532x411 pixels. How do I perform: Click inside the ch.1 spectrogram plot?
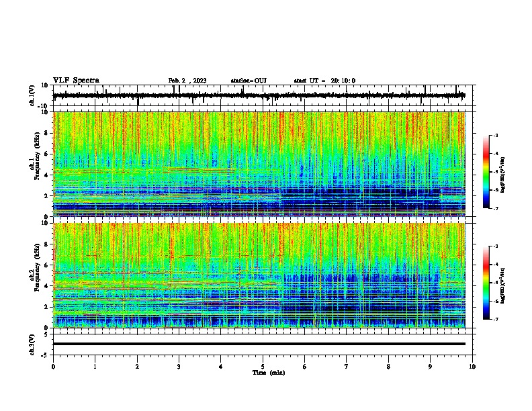[259, 164]
